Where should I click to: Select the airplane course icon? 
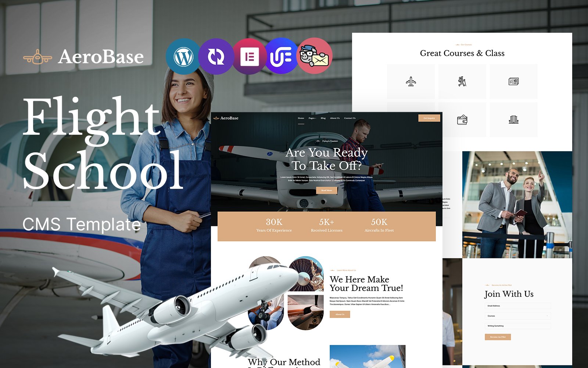pyautogui.click(x=411, y=81)
